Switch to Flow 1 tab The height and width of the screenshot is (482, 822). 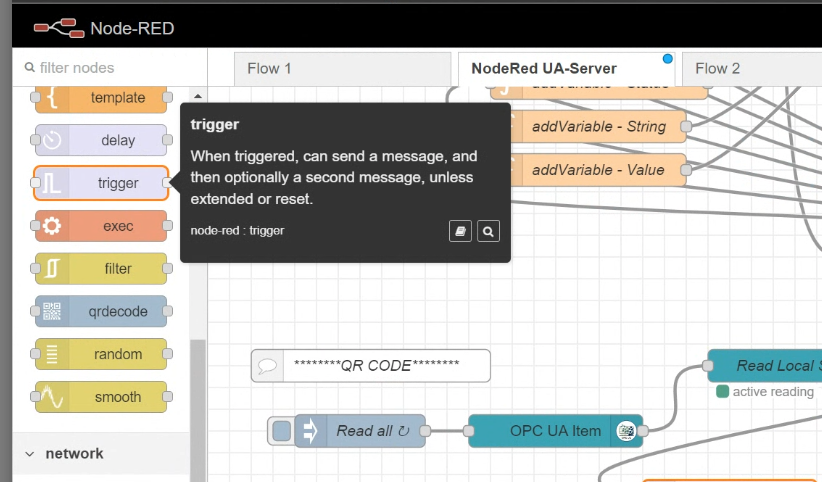342,69
